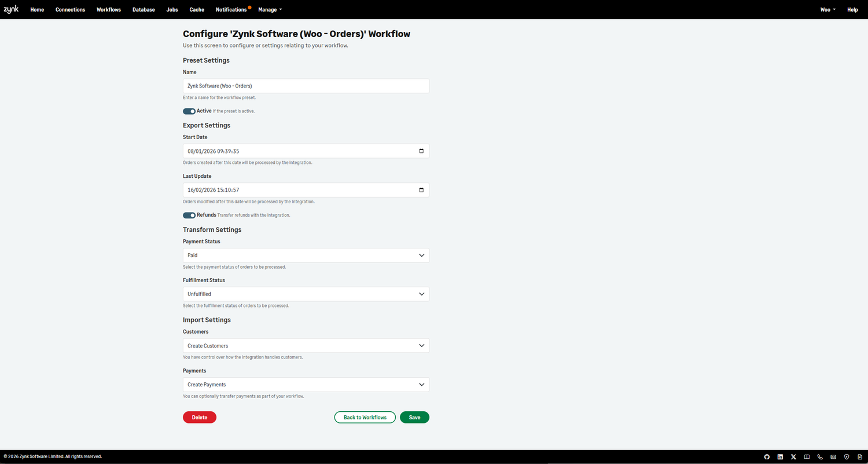Turn off the Refunds transfer toggle
The image size is (868, 464).
point(189,215)
